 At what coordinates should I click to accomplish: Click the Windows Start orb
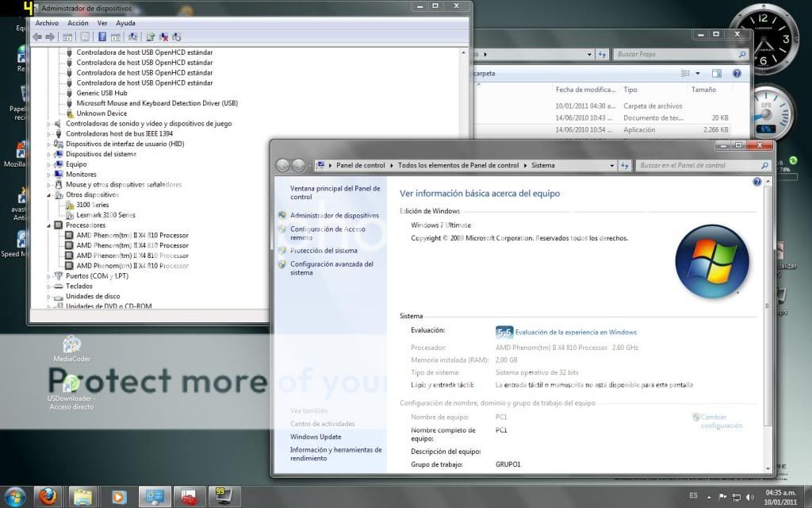coord(14,497)
